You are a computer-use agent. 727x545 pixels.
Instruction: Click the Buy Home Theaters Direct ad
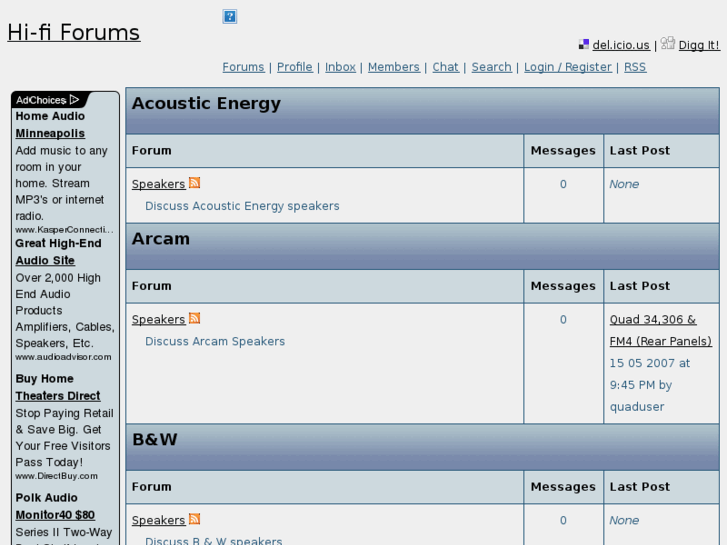click(57, 387)
